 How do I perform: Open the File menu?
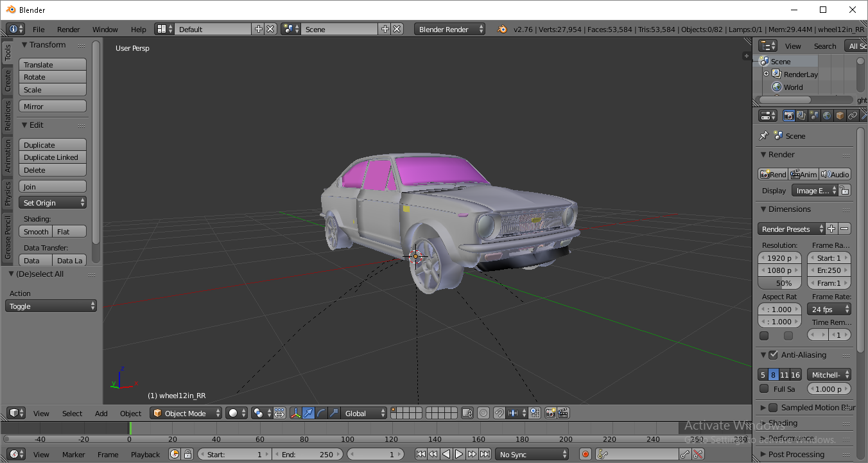point(39,30)
